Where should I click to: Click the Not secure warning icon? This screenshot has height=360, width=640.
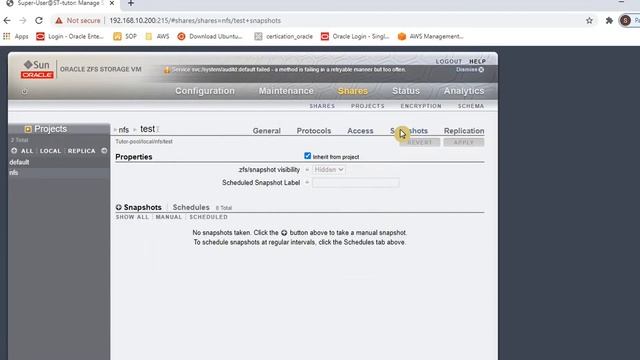59,20
